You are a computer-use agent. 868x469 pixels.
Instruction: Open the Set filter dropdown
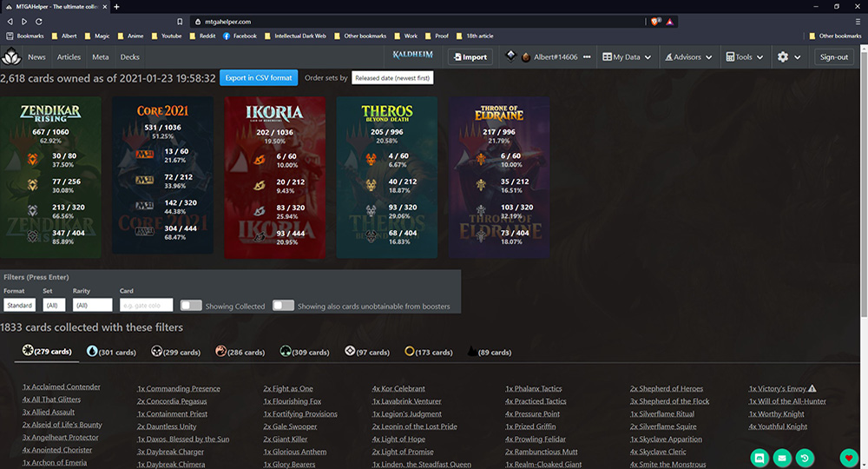(54, 305)
